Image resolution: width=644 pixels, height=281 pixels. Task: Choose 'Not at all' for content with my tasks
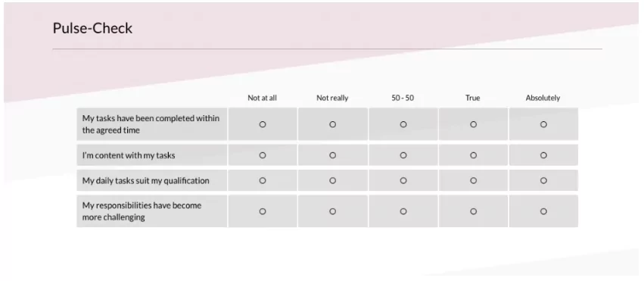tap(263, 155)
